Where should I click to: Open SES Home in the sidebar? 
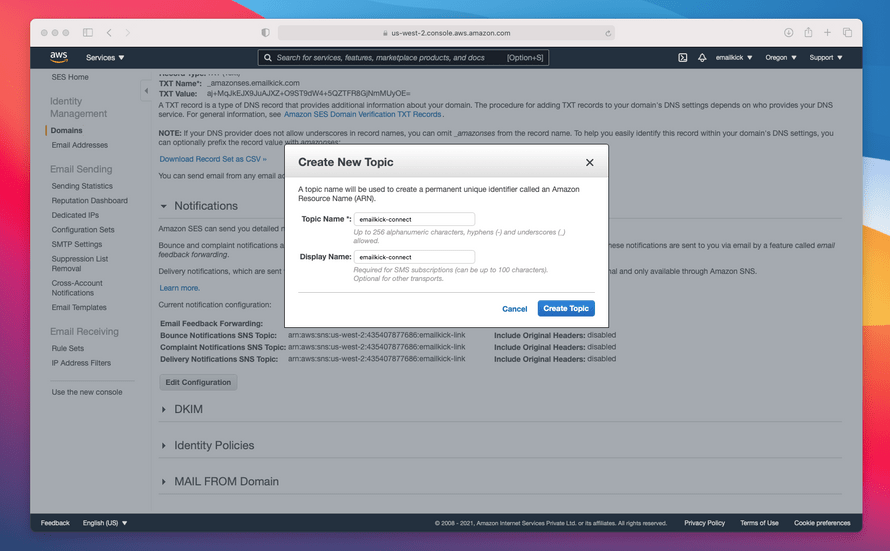tap(70, 77)
